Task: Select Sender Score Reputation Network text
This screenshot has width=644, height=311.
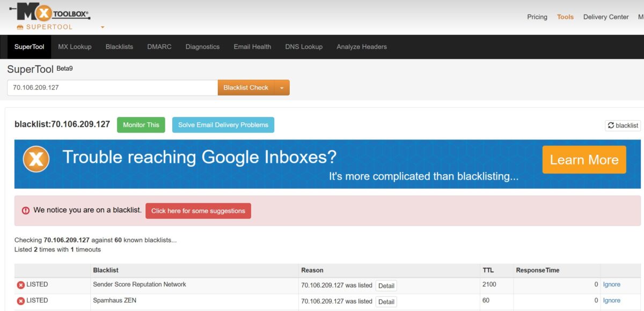Action: point(140,284)
